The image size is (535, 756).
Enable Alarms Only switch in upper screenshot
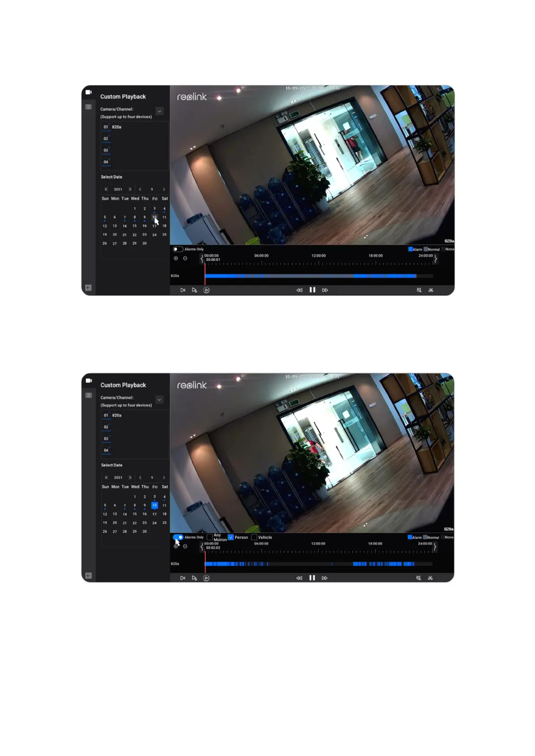(178, 249)
